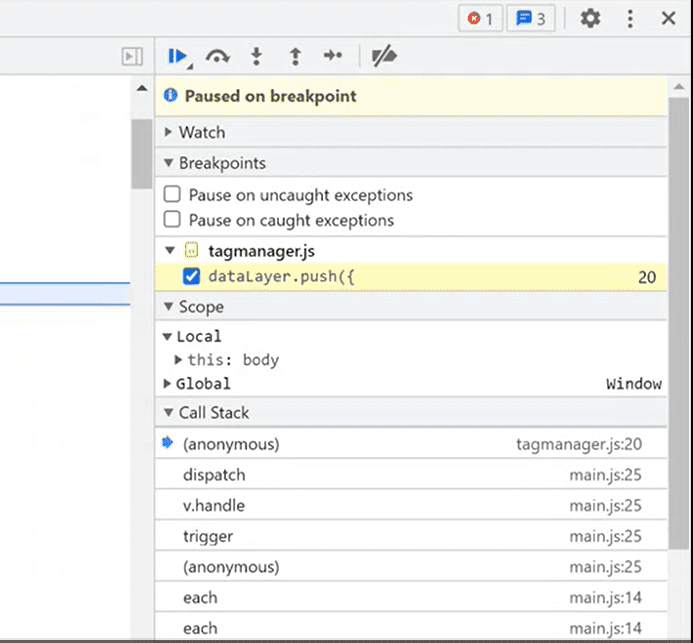Click the blue messages count badge
Viewport: 693px width, 643px height.
point(530,18)
